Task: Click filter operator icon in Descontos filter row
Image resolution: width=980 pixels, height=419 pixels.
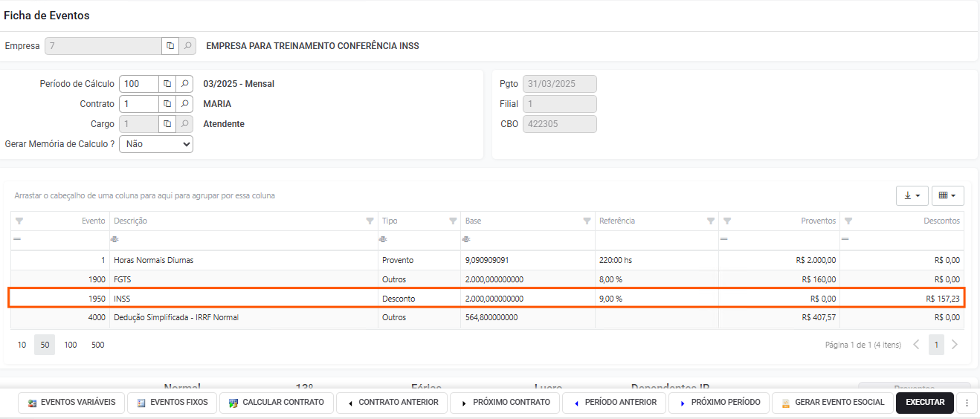Action: pos(846,239)
